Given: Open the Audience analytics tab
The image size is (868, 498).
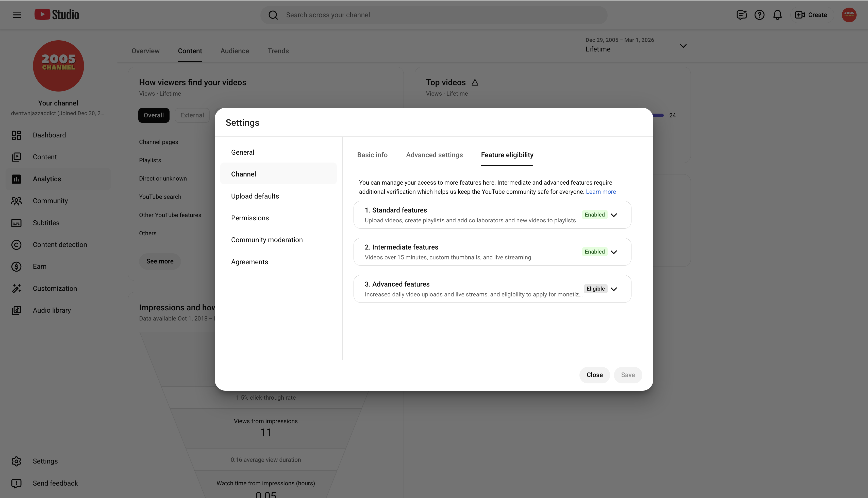Looking at the screenshot, I should point(235,51).
